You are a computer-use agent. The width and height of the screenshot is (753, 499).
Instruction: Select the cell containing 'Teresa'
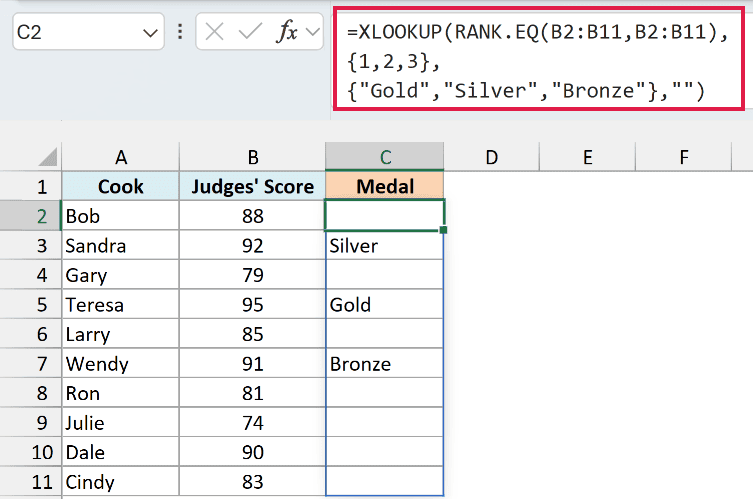click(x=121, y=304)
